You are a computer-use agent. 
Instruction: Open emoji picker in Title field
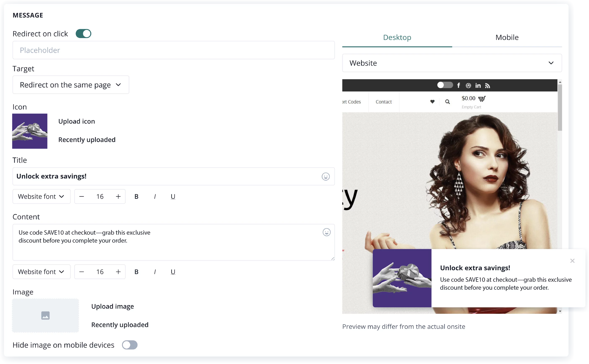pyautogui.click(x=325, y=176)
